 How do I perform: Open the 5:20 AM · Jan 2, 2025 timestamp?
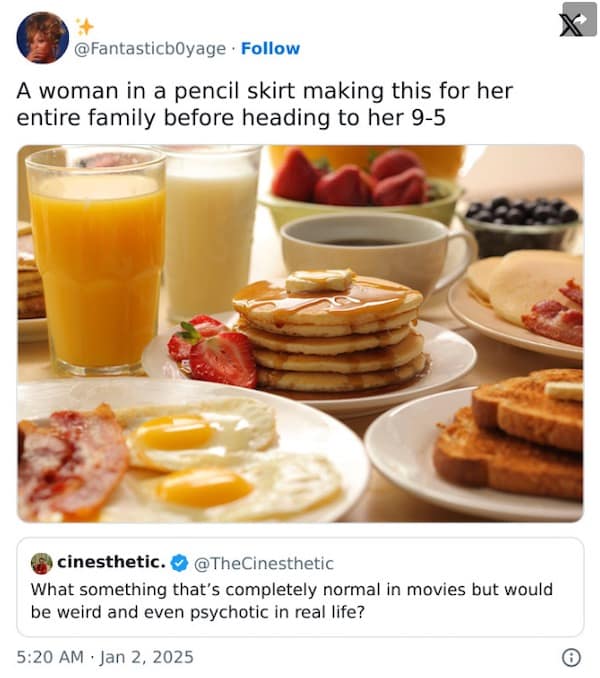pos(105,657)
